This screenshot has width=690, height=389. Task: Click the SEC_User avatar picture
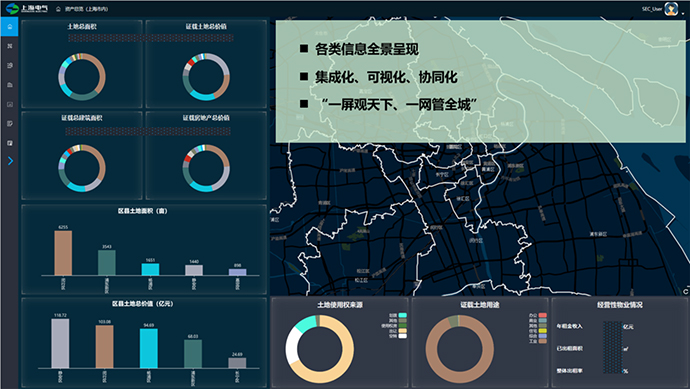click(671, 9)
